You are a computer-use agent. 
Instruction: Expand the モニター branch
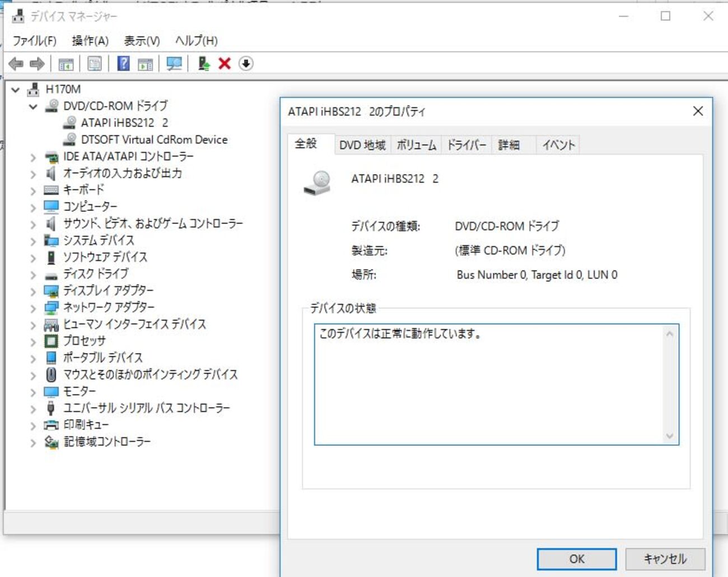pyautogui.click(x=33, y=393)
